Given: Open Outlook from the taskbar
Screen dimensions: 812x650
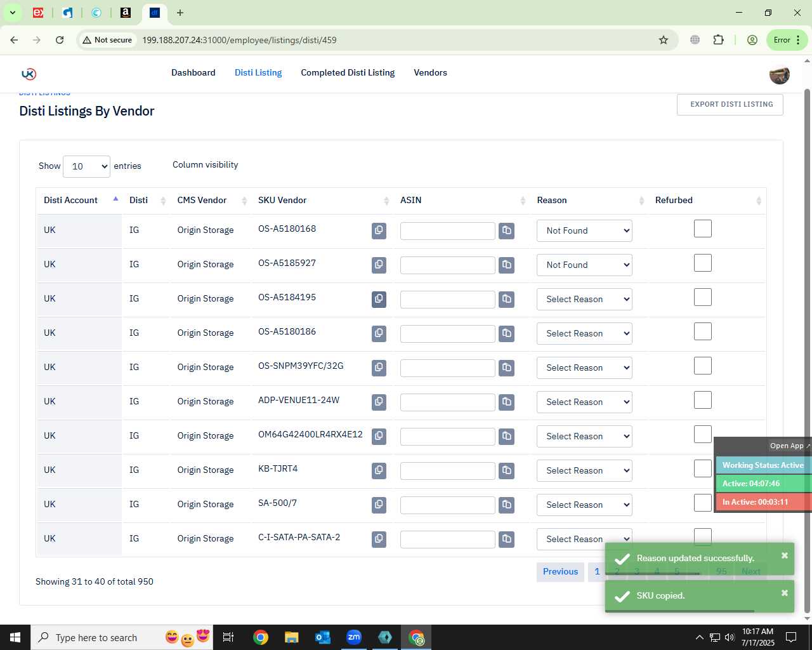Looking at the screenshot, I should click(x=323, y=637).
